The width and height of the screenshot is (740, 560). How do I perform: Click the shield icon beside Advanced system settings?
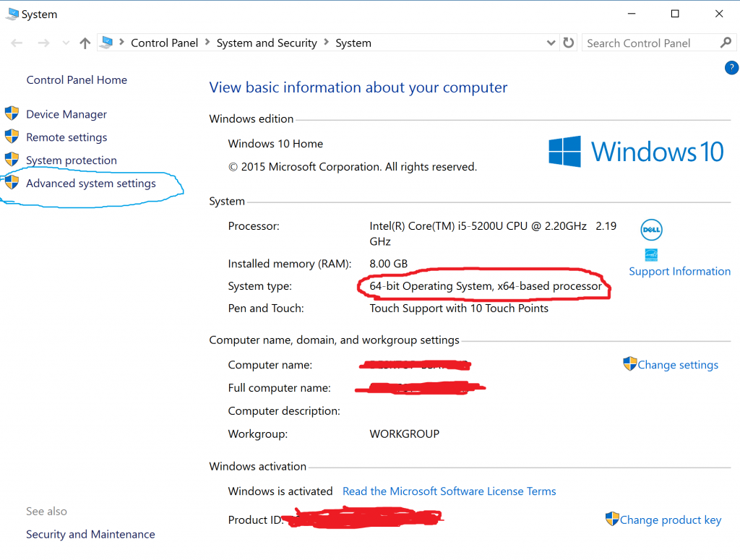12,182
